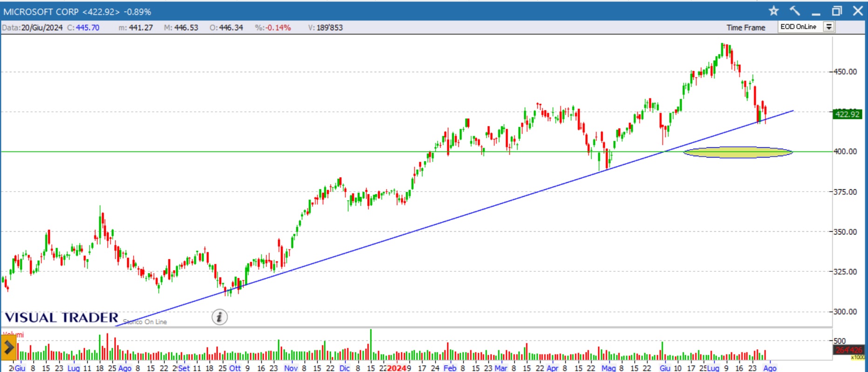This screenshot has height=372, width=868.
Task: Click the Mag month label on date axis
Action: pos(608,368)
